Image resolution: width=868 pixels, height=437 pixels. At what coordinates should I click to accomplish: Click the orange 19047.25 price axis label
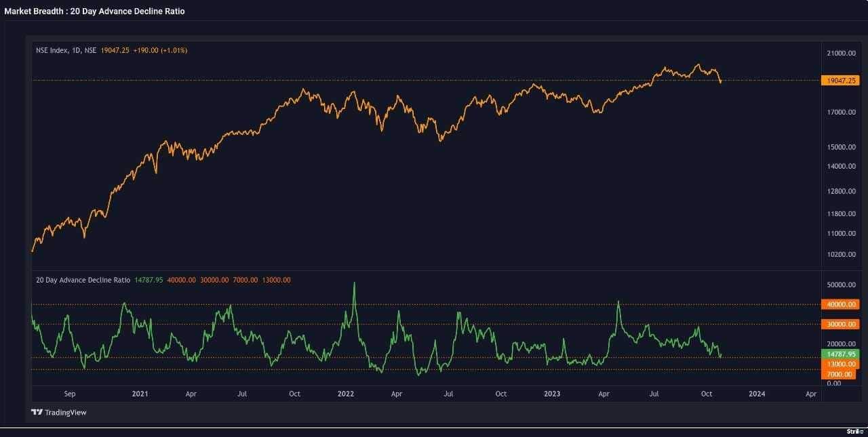click(839, 81)
